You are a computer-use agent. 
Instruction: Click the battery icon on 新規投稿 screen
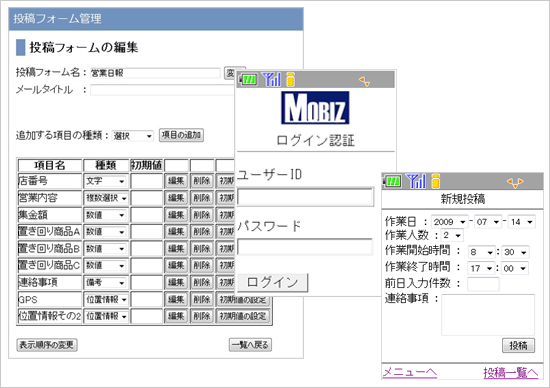point(393,181)
